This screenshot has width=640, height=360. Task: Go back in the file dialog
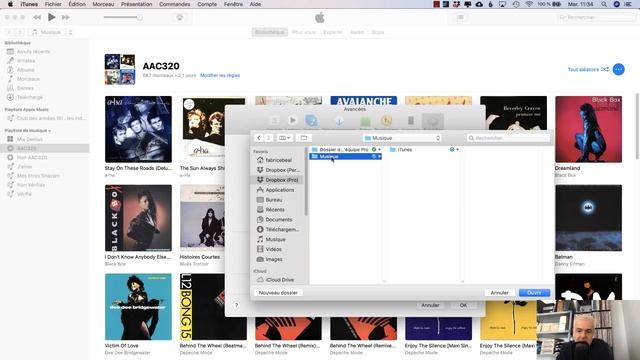[259, 138]
